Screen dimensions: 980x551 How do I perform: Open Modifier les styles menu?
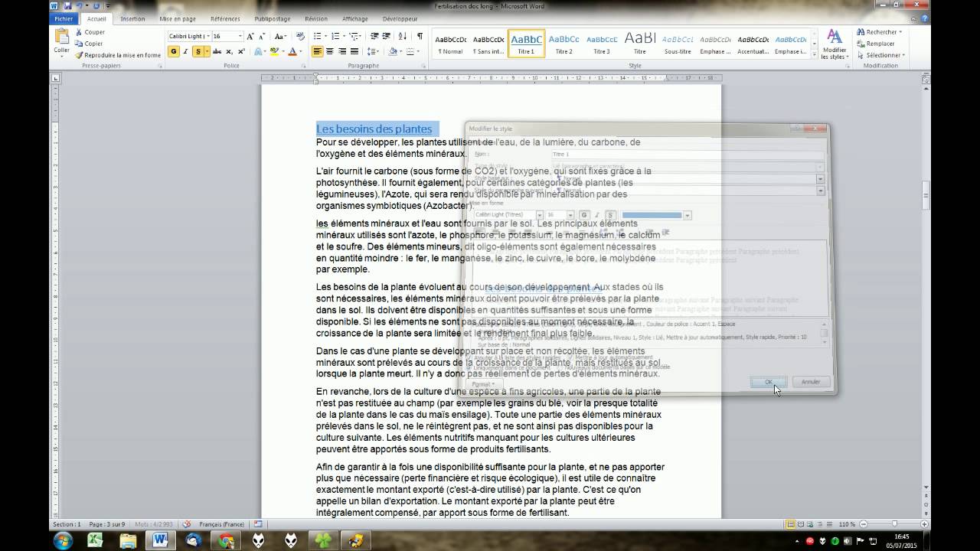click(x=834, y=44)
